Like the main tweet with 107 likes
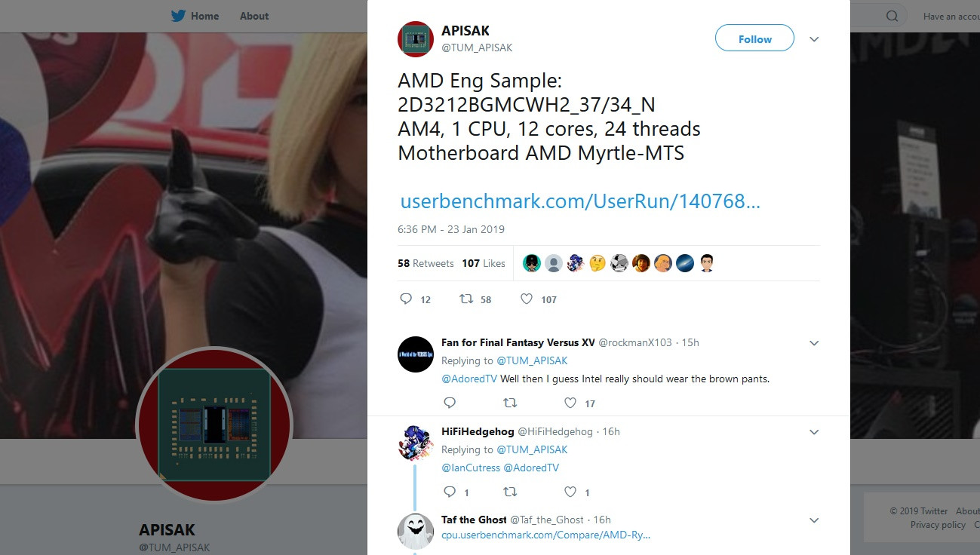 (x=527, y=299)
